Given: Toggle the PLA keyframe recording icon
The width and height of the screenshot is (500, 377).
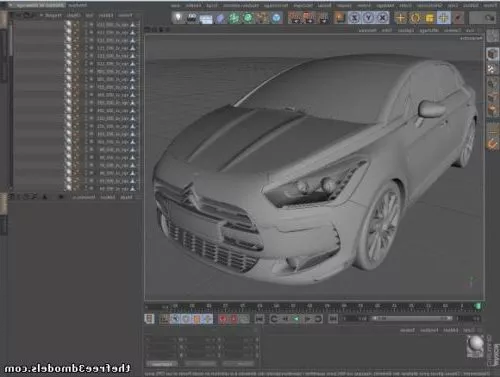Looking at the screenshot, I should click(x=165, y=319).
